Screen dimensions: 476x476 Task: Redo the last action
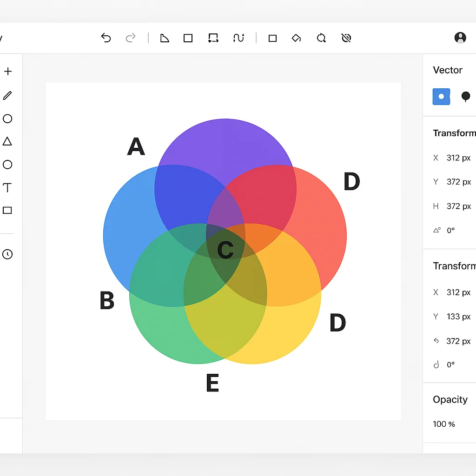click(131, 38)
